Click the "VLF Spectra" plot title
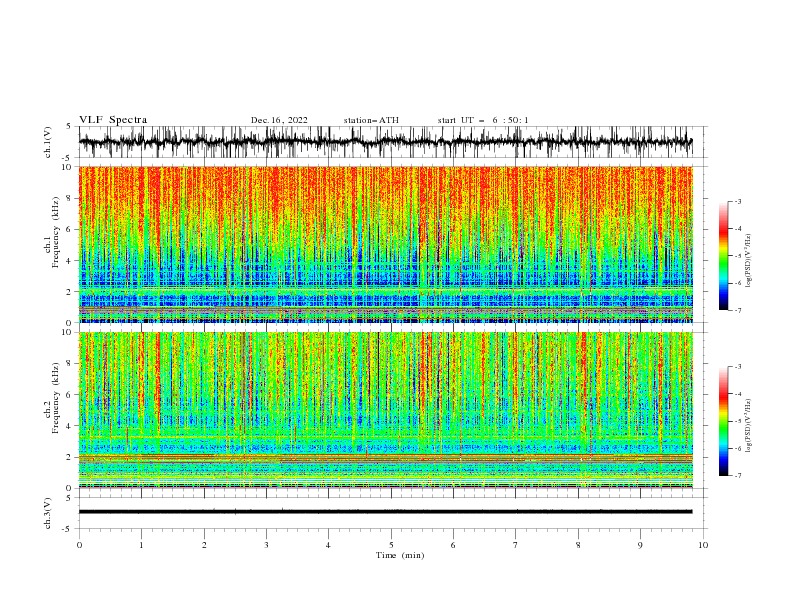Image resolution: width=792 pixels, height=612 pixels. [113, 120]
